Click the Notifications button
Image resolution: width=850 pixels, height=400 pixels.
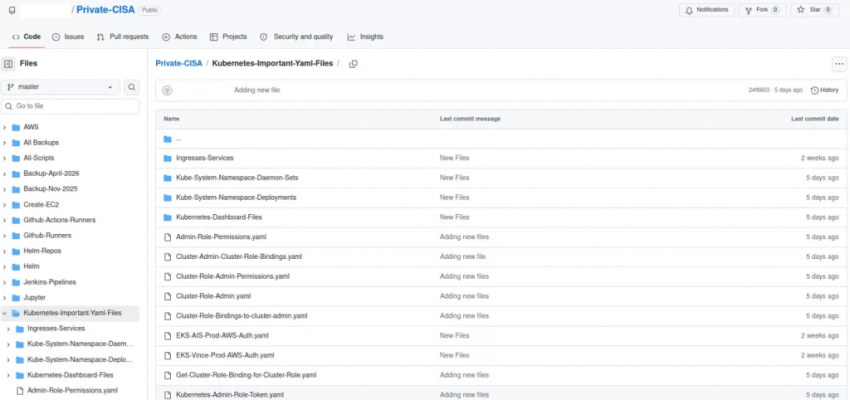point(707,10)
